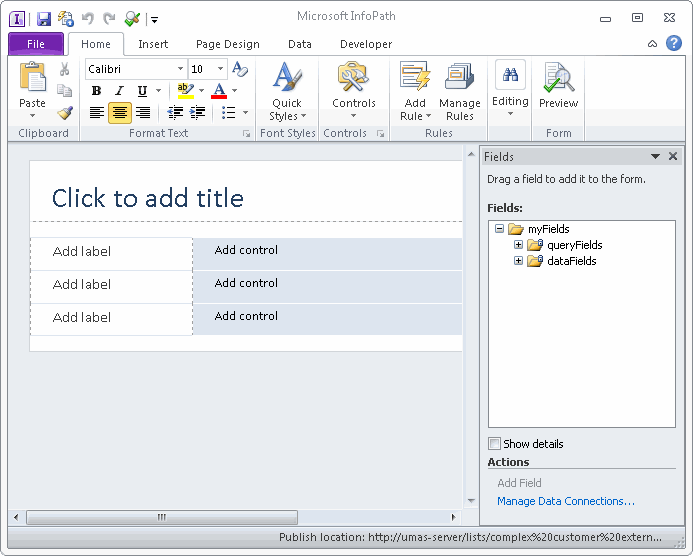Open the Calibri font name dropdown
693x556 pixels.
click(180, 69)
